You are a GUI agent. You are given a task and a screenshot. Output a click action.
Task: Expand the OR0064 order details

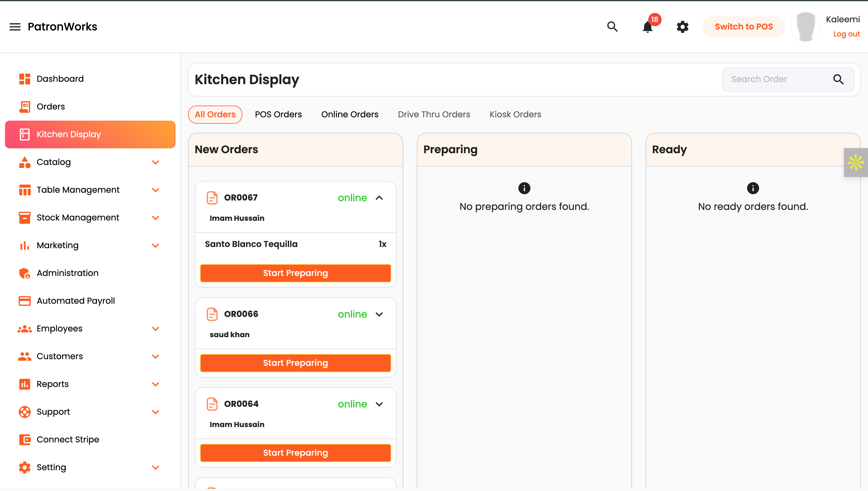tap(379, 404)
